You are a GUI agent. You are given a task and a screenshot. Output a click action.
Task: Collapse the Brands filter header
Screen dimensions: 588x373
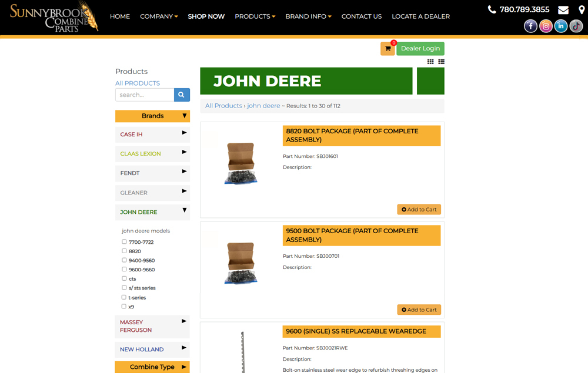pos(153,116)
